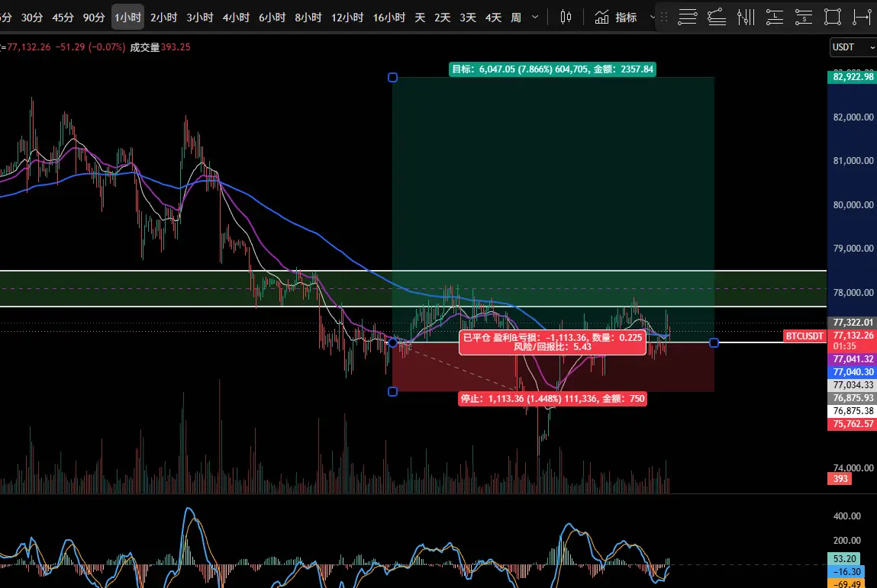Screen dimensions: 877x588
Task: Select the trend-based Fib extension tool
Action: (717, 18)
